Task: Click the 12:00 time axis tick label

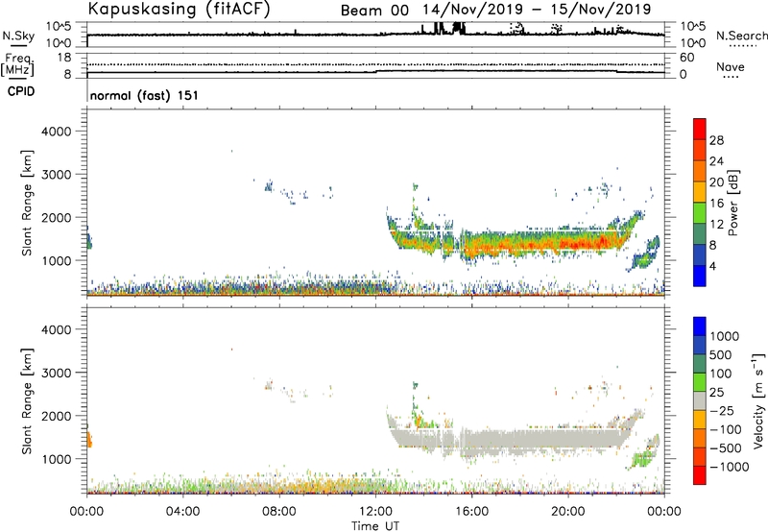Action: [x=375, y=512]
